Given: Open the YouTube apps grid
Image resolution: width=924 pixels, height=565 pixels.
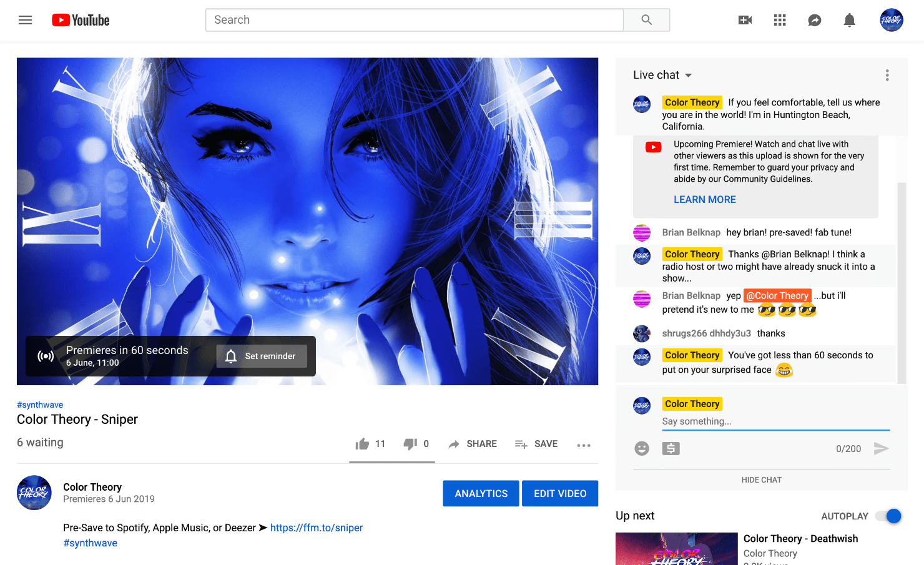Looking at the screenshot, I should (779, 19).
